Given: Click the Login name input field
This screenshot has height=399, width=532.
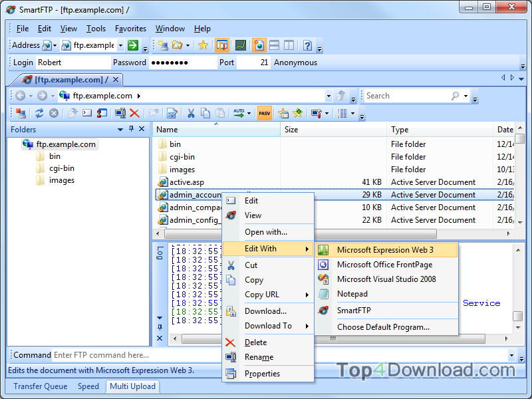Looking at the screenshot, I should [73, 63].
